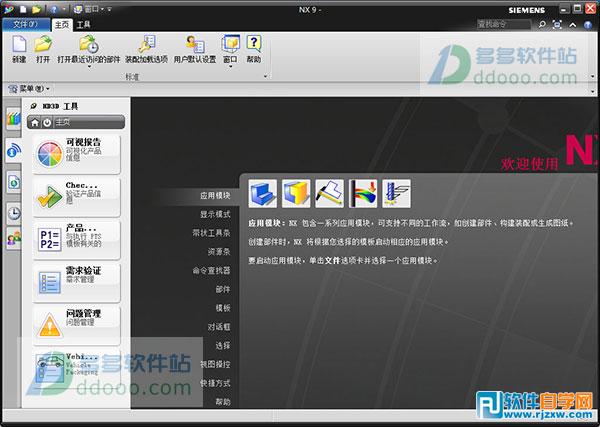The height and width of the screenshot is (427, 600).
Task: Select 显示模式 in welcome list
Action: (x=215, y=214)
